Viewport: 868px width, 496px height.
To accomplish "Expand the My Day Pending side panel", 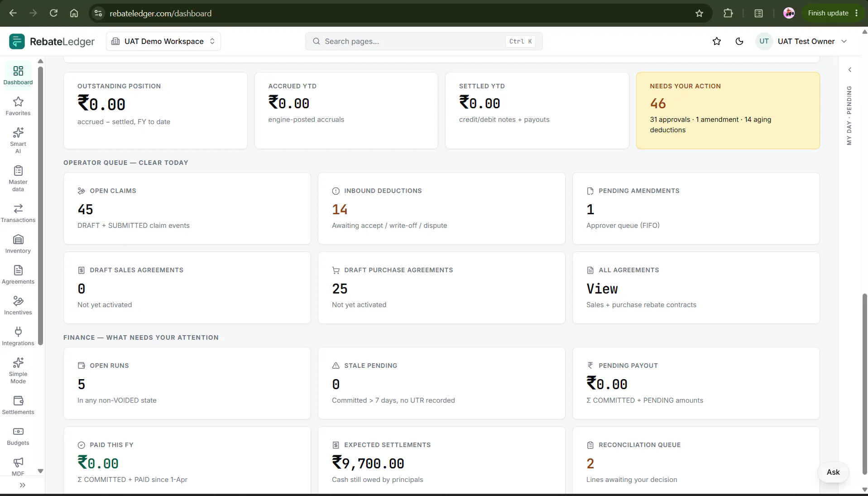I will [850, 70].
